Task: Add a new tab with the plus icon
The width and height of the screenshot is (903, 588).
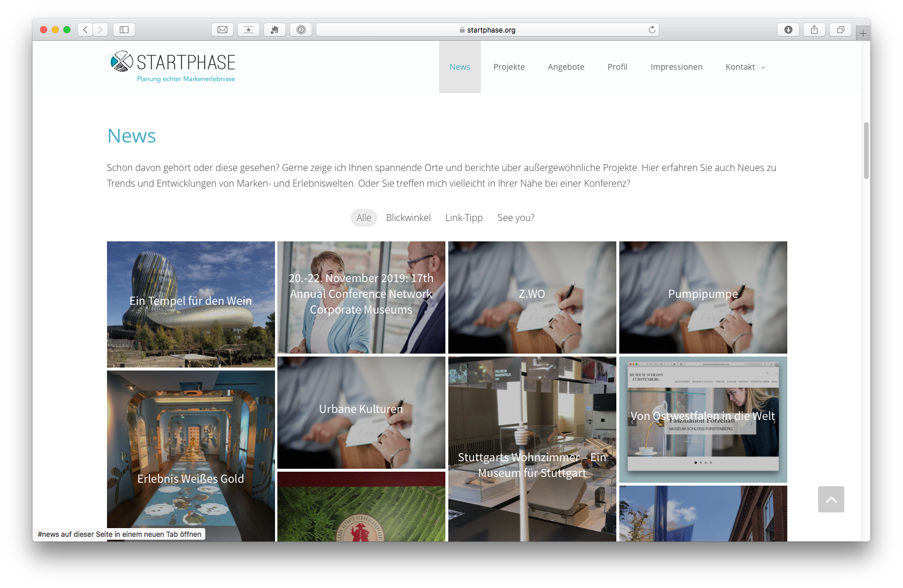Action: pos(863,34)
